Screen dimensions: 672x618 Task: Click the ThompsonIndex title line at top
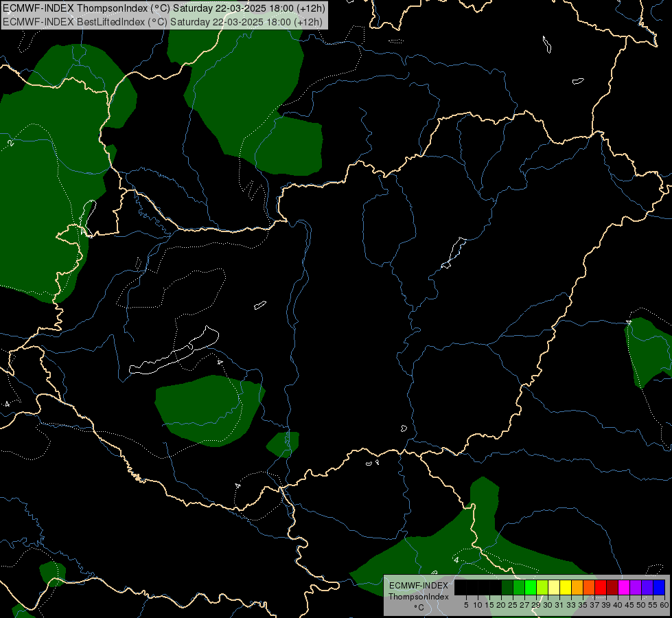(x=164, y=8)
